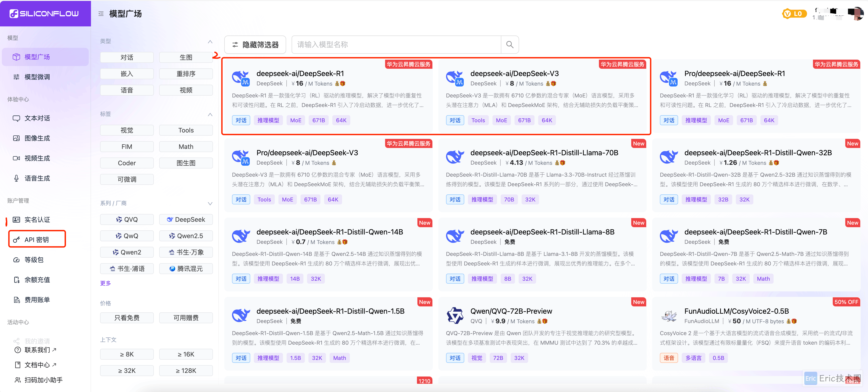Screen dimensions: 868x392
Task: Toggle the Coder tag filter
Action: tap(127, 163)
